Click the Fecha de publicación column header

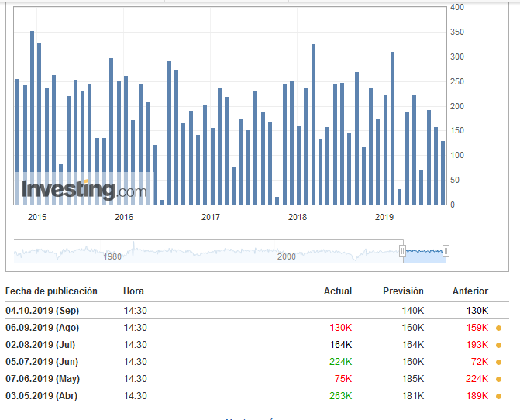tap(52, 291)
